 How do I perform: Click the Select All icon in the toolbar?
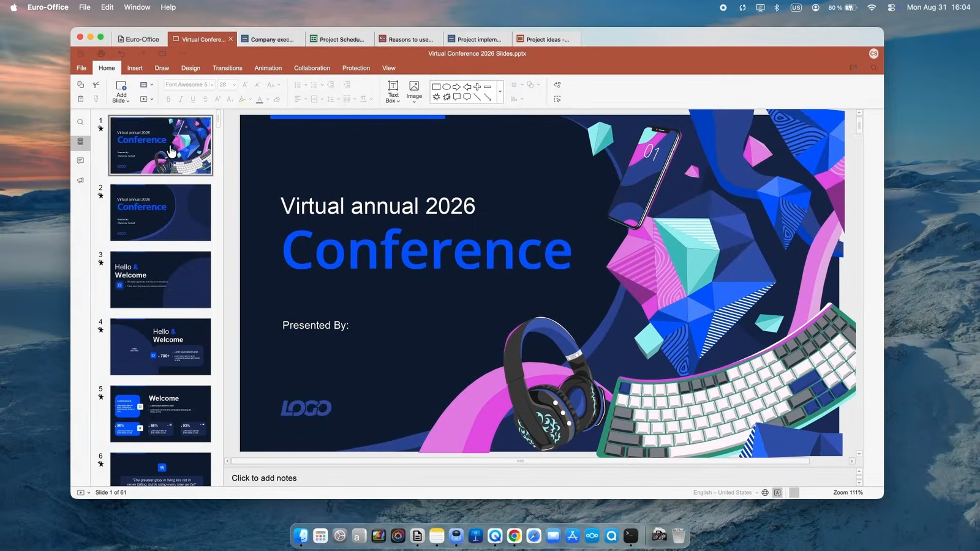(x=557, y=99)
